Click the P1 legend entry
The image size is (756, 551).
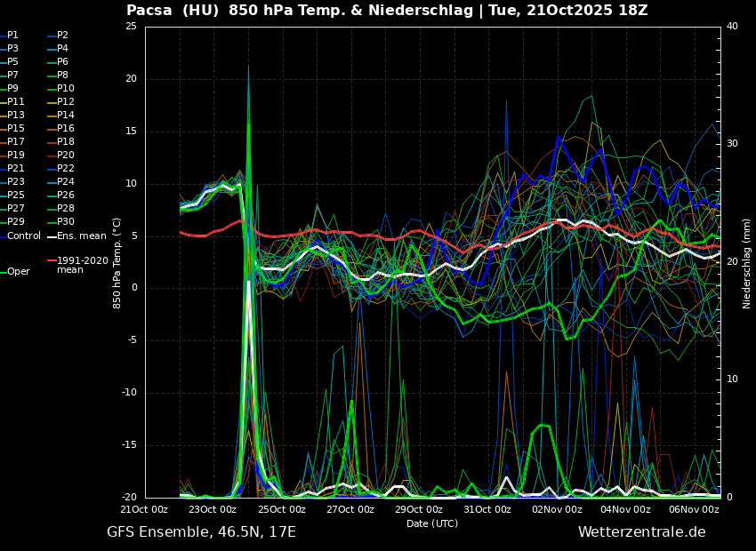[12, 36]
